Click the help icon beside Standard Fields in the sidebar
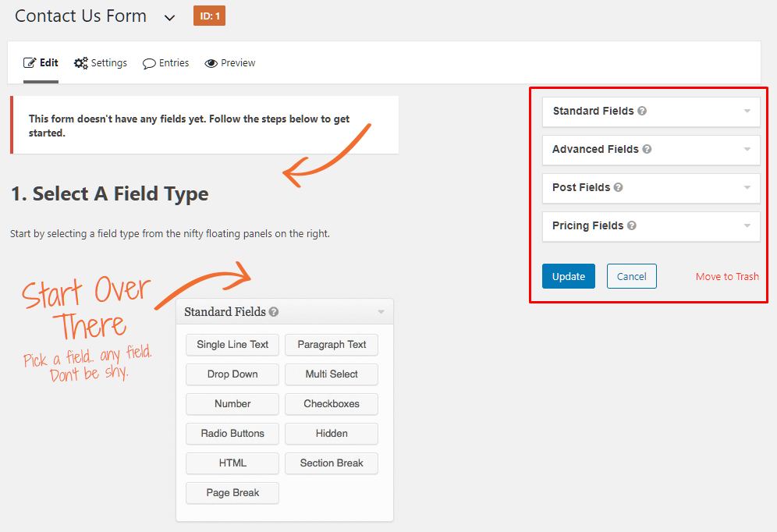Screen dimensions: 777x532 642,111
